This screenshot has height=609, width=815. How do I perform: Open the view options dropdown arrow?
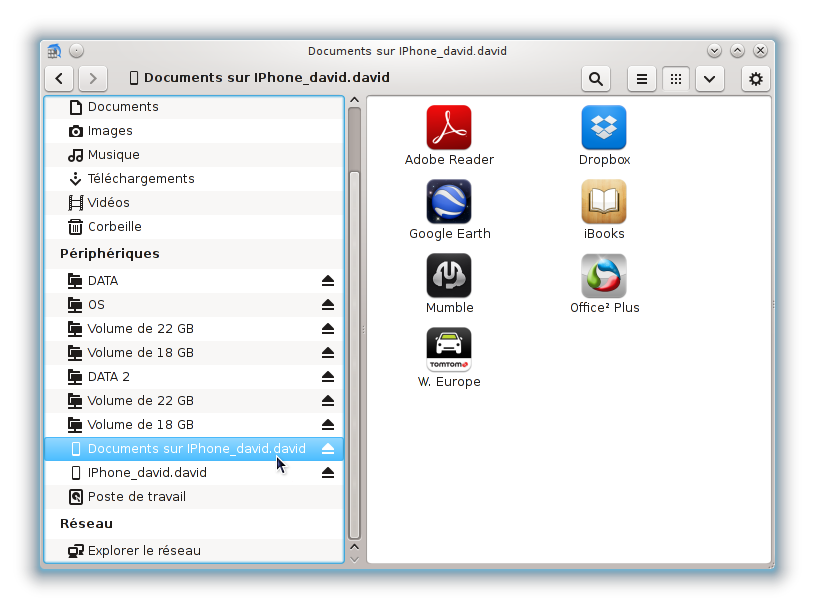(x=709, y=79)
